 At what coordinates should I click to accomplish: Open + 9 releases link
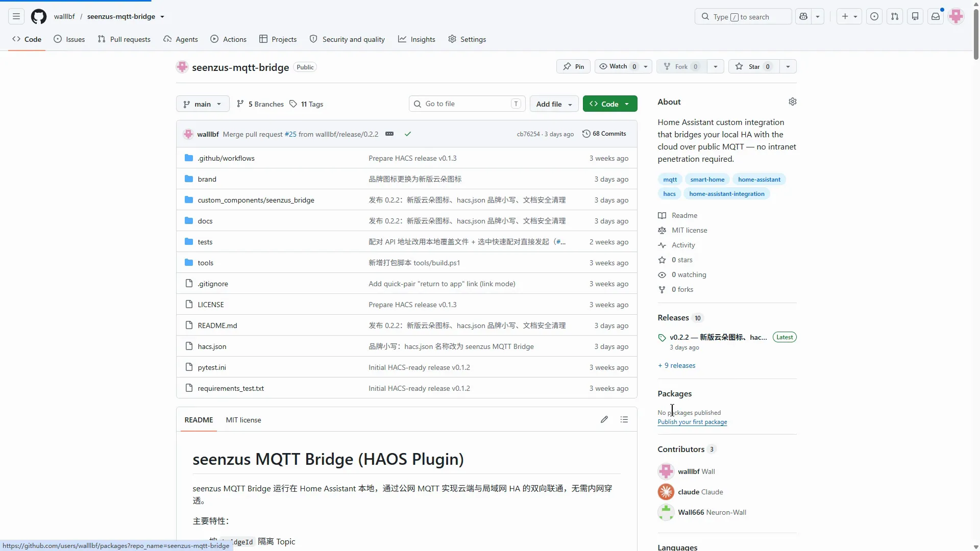pyautogui.click(x=676, y=365)
